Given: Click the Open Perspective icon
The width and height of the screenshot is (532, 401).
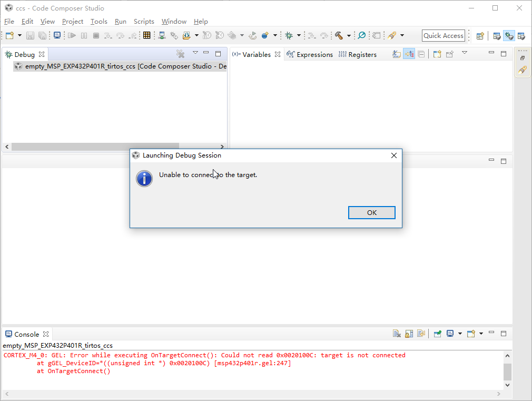Looking at the screenshot, I should pos(480,36).
